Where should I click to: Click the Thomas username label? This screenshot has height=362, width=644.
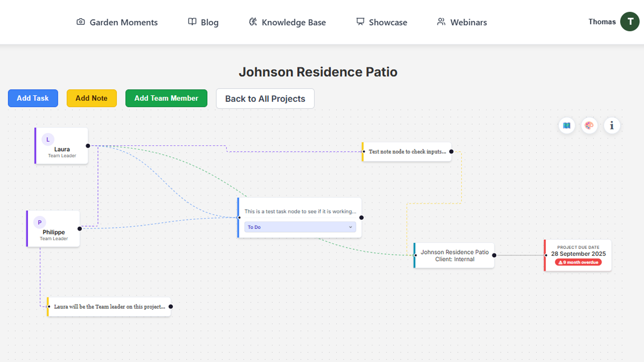(602, 22)
